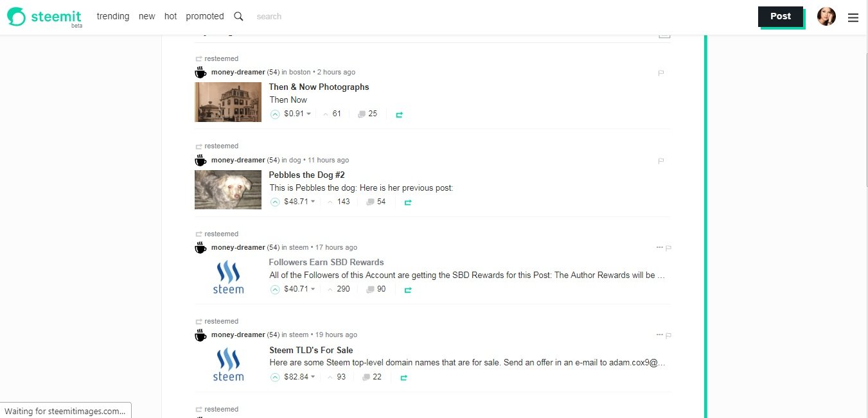Show the 93 voters list
Viewport: 868px width, 418px height.
(337, 377)
